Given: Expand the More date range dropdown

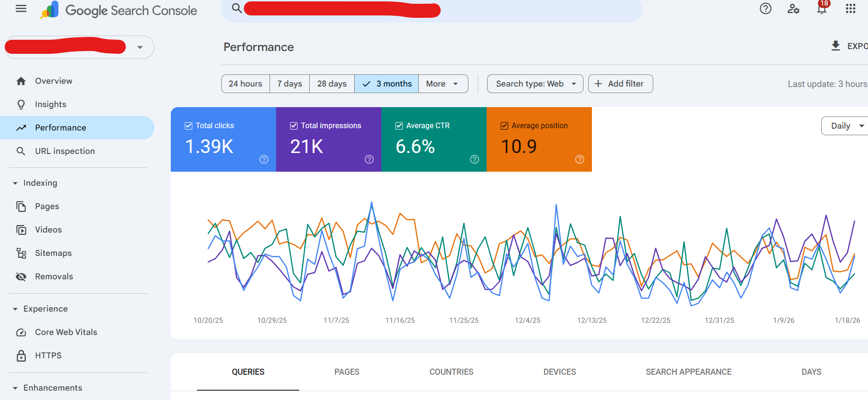Looking at the screenshot, I should coord(443,84).
